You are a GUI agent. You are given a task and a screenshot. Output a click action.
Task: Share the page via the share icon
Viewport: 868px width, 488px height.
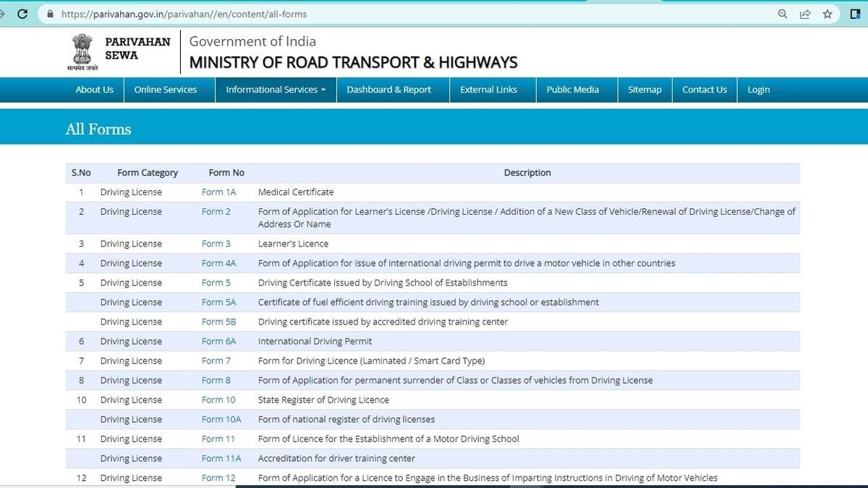click(x=805, y=13)
